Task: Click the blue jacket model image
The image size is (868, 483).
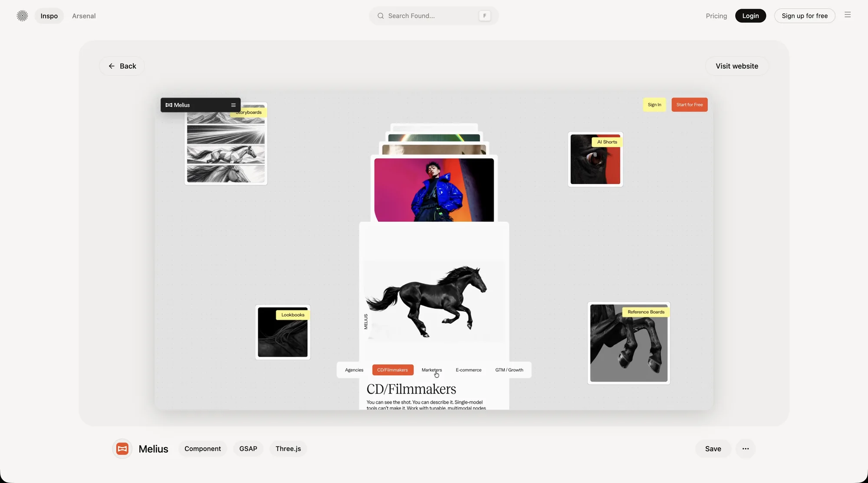Action: coord(434,190)
